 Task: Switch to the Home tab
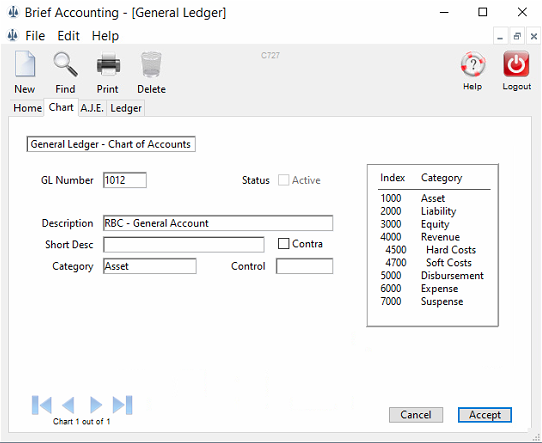[x=27, y=108]
